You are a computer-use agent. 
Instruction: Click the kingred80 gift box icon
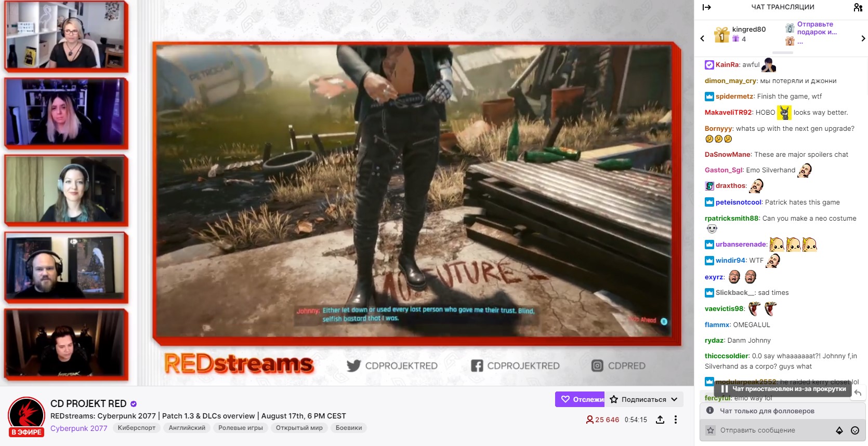click(x=721, y=34)
